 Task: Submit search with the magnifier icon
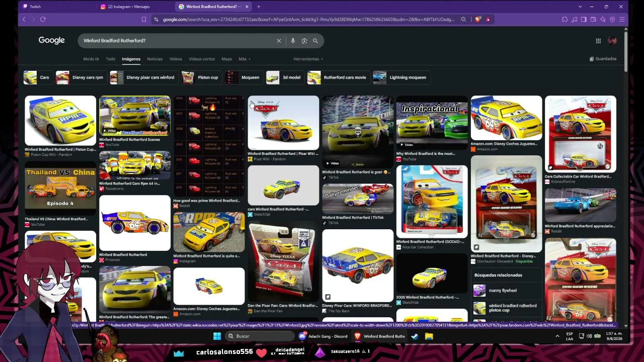coord(315,41)
